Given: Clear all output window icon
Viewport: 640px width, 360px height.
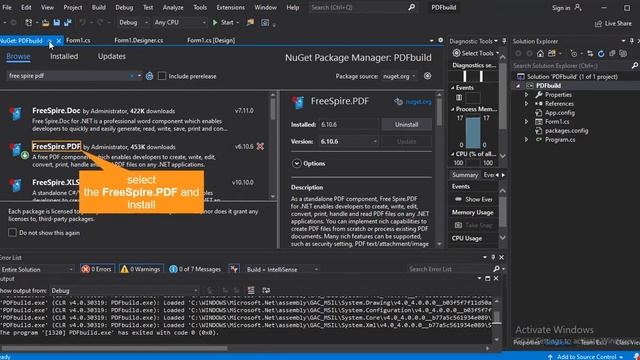Looking at the screenshot, I should (x=251, y=290).
